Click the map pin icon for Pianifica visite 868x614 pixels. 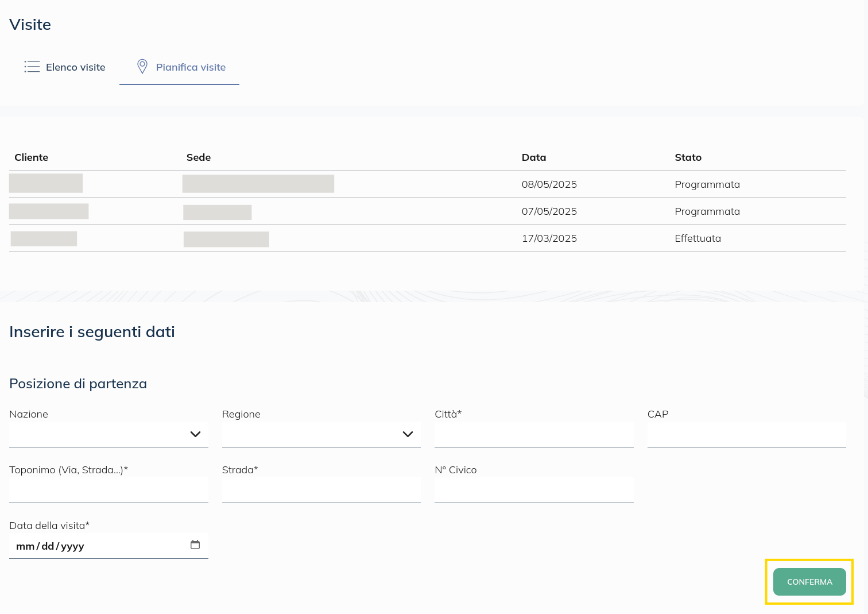(142, 67)
